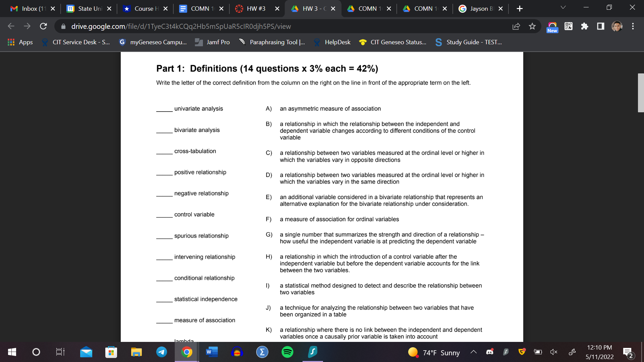Launch Microsoft Word from the taskbar
Screen dimensions: 644x362
212,352
